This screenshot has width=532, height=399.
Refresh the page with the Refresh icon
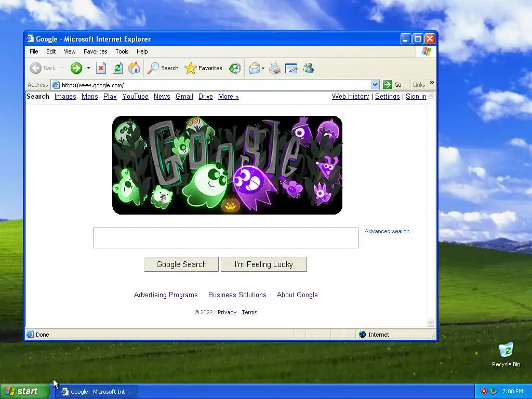117,68
